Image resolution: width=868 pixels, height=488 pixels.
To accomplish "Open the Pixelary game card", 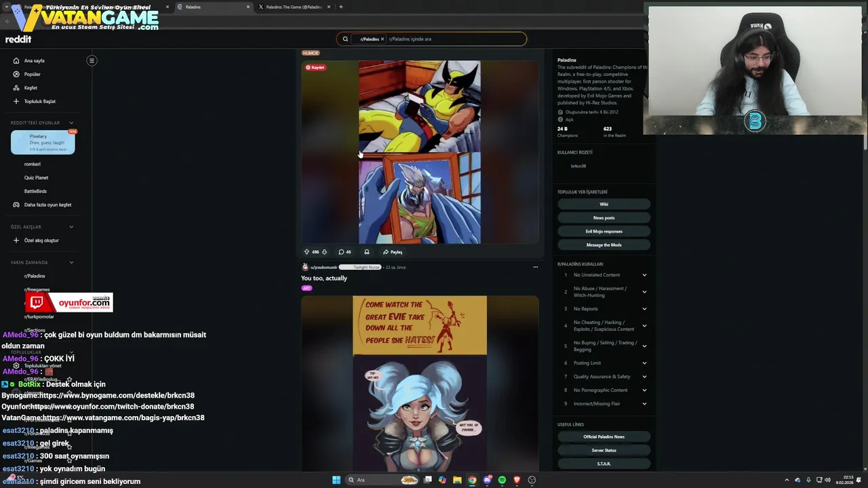I will tap(43, 142).
